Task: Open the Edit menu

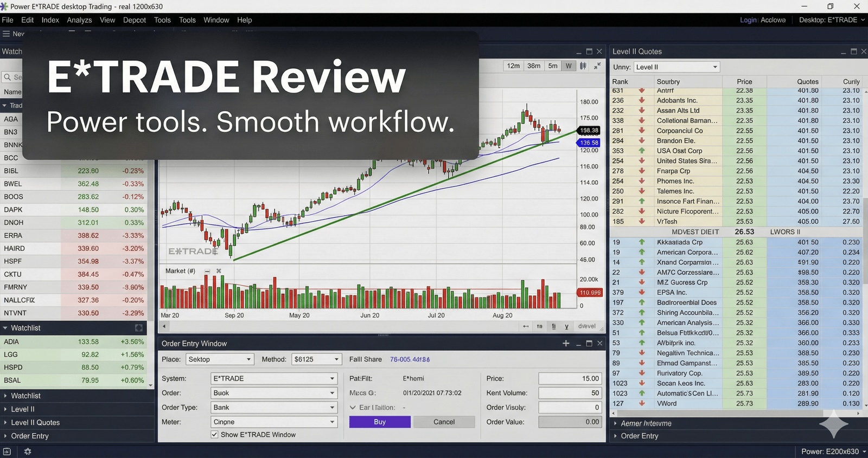Action: 28,20
